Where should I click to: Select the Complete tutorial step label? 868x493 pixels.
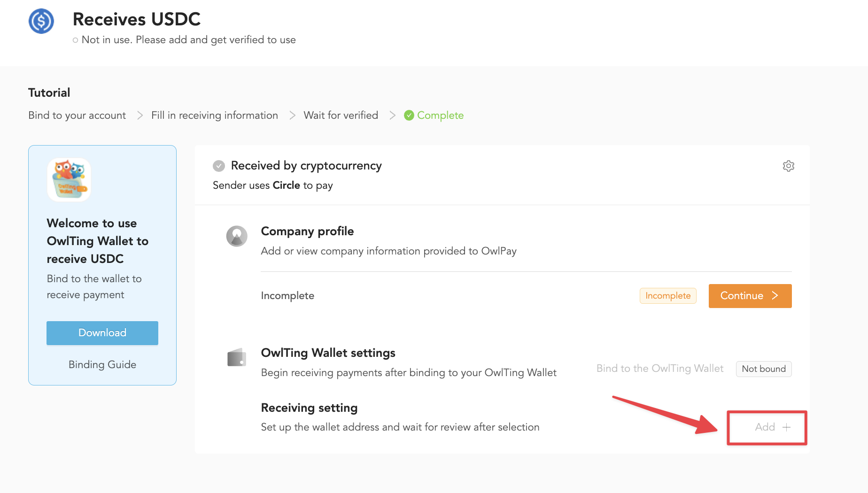440,116
